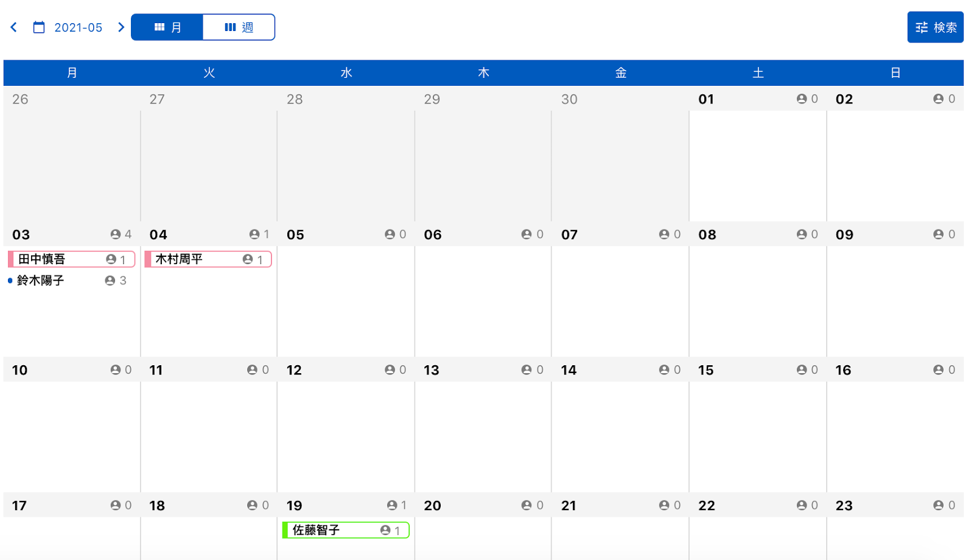This screenshot has width=974, height=560.
Task: Click empty cell area of May 01
Action: (x=758, y=166)
